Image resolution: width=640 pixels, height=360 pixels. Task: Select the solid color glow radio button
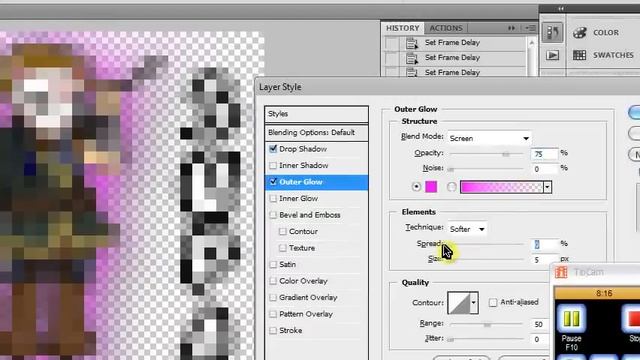(416, 187)
